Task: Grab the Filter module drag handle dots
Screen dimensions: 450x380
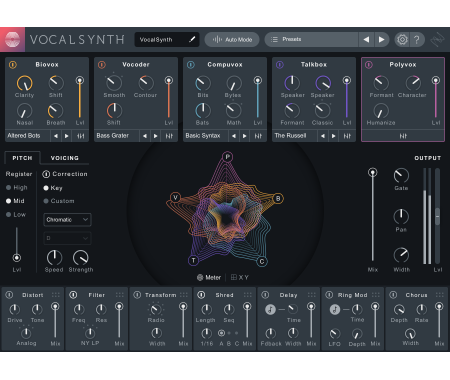Action: 120,295
